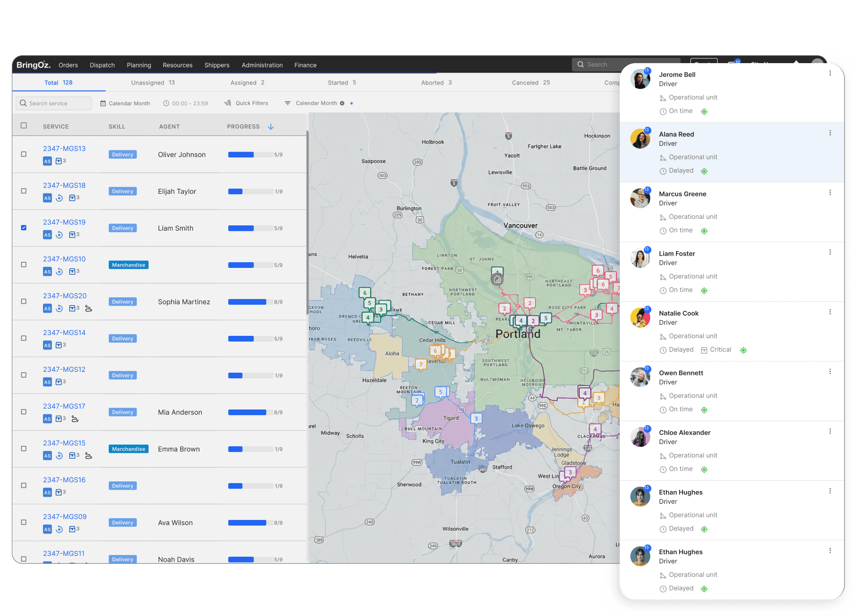
Task: Click the magnifier icon in the top Search bar
Action: coord(580,64)
